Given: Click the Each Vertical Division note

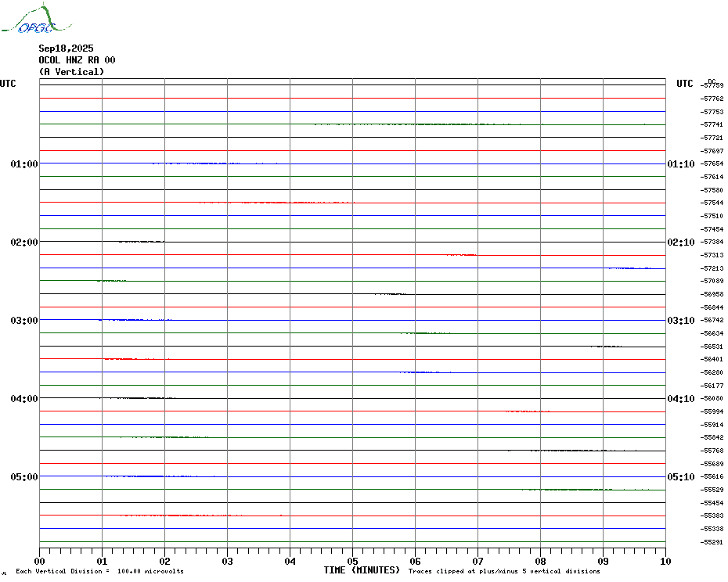Looking at the screenshot, I should (x=100, y=571).
